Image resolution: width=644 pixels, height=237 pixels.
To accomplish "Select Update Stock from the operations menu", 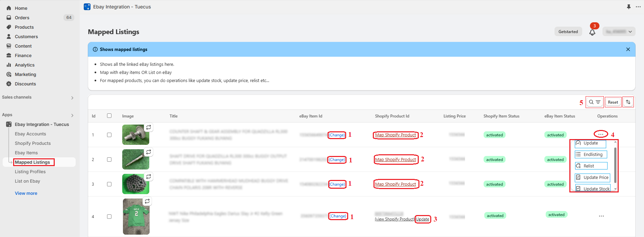I will (x=593, y=188).
